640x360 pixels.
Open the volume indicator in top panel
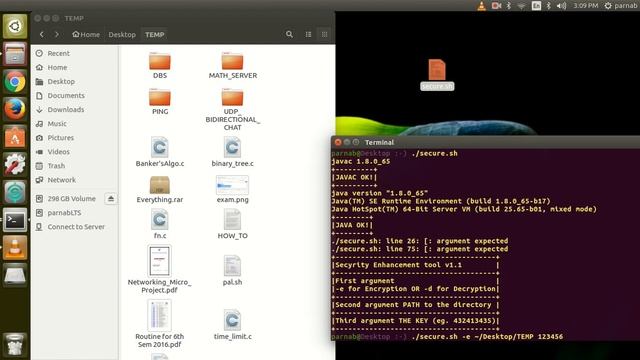tap(562, 6)
